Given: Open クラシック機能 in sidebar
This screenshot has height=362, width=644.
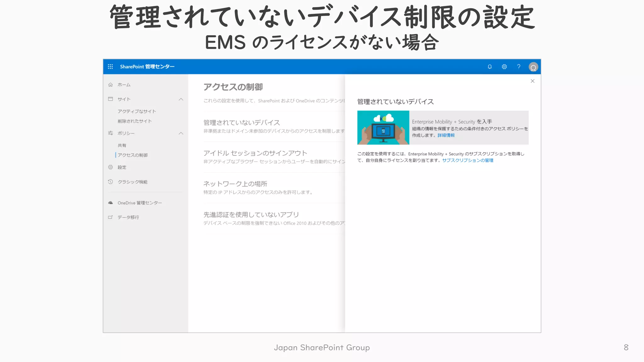Looking at the screenshot, I should [132, 182].
